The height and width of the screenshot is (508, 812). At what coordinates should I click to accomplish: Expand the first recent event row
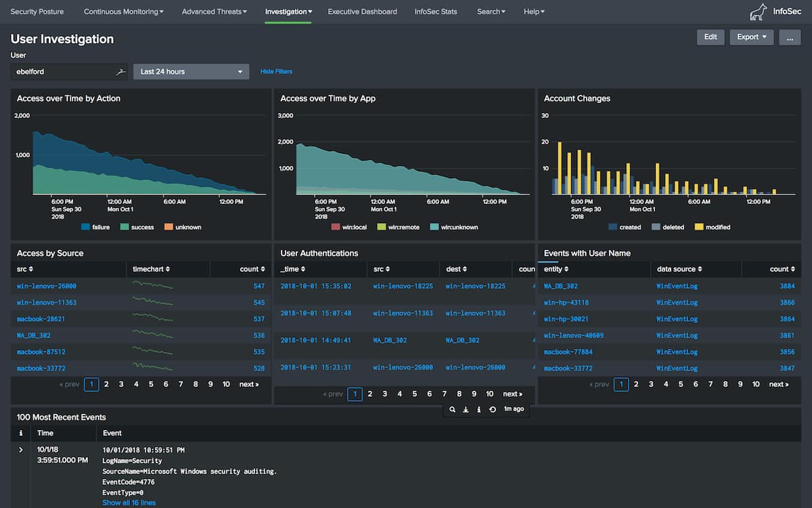[x=21, y=450]
